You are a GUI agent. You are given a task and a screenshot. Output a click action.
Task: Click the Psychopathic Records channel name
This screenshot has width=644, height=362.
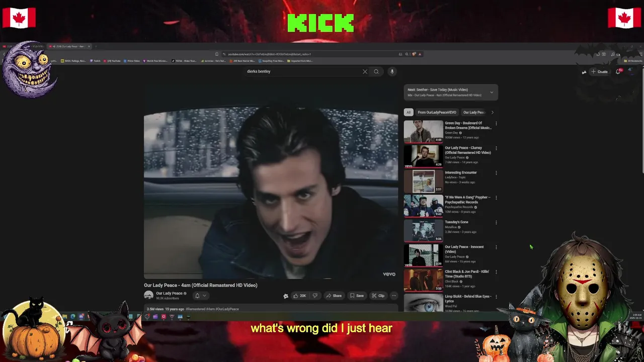click(459, 207)
